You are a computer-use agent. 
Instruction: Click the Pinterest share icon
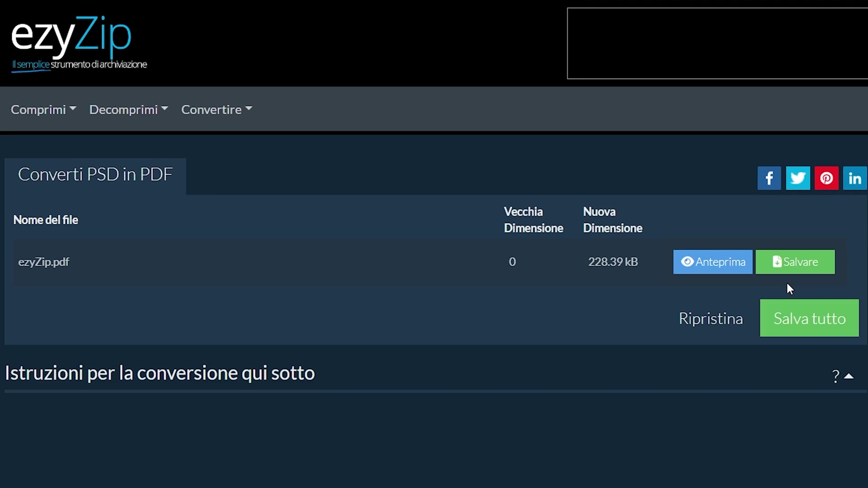tap(826, 178)
